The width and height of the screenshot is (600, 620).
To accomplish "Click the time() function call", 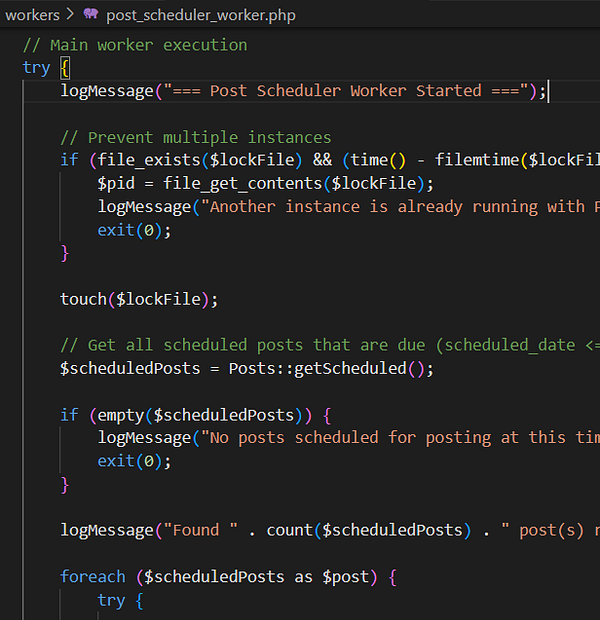I will coord(379,161).
